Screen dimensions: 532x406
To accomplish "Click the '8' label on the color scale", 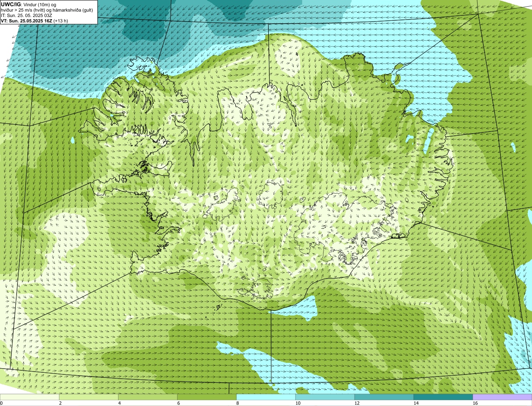I will [x=237, y=403].
